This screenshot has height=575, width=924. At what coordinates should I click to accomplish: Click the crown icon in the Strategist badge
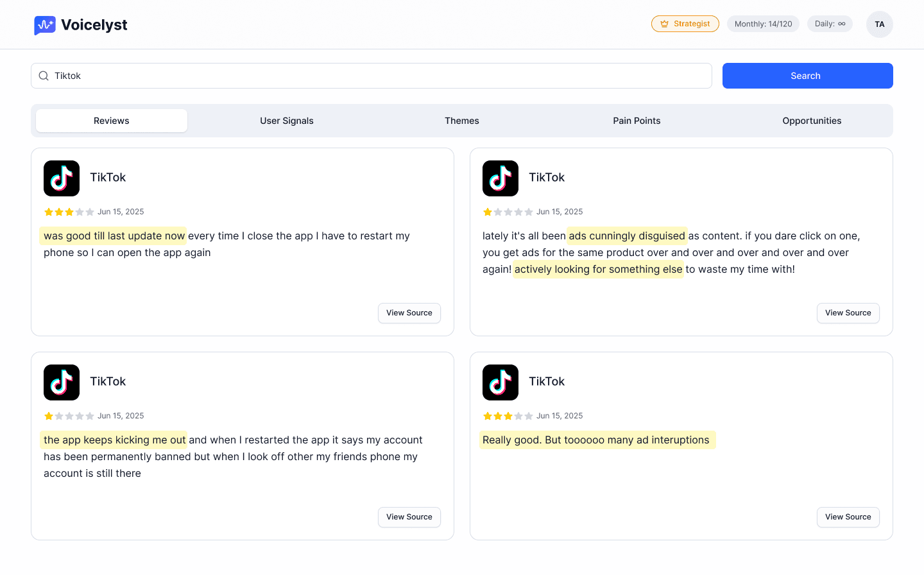tap(663, 23)
